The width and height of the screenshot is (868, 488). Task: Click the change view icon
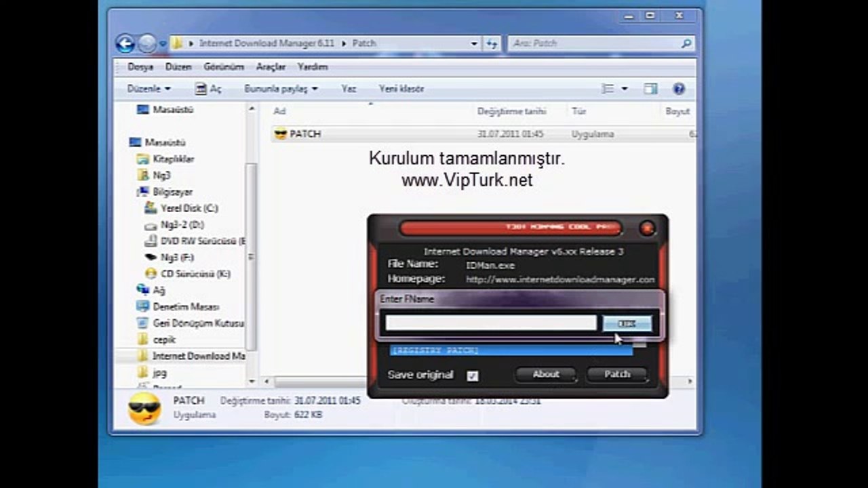tap(608, 89)
